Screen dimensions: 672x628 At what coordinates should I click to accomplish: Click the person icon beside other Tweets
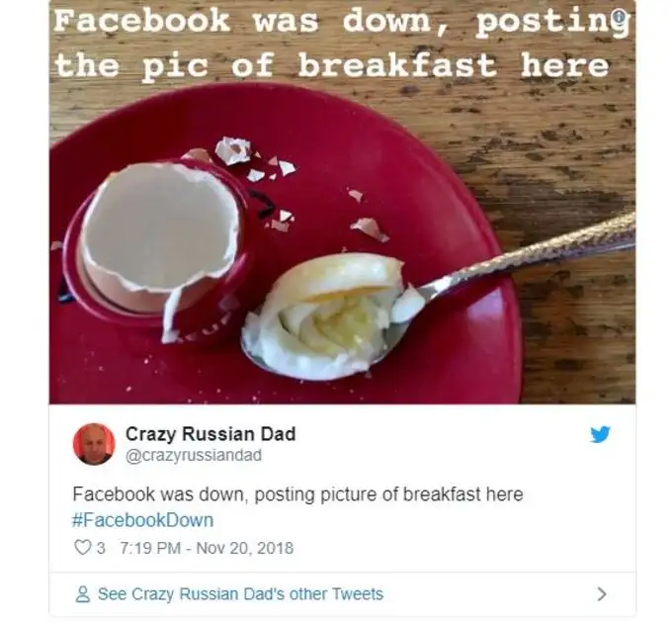83,594
